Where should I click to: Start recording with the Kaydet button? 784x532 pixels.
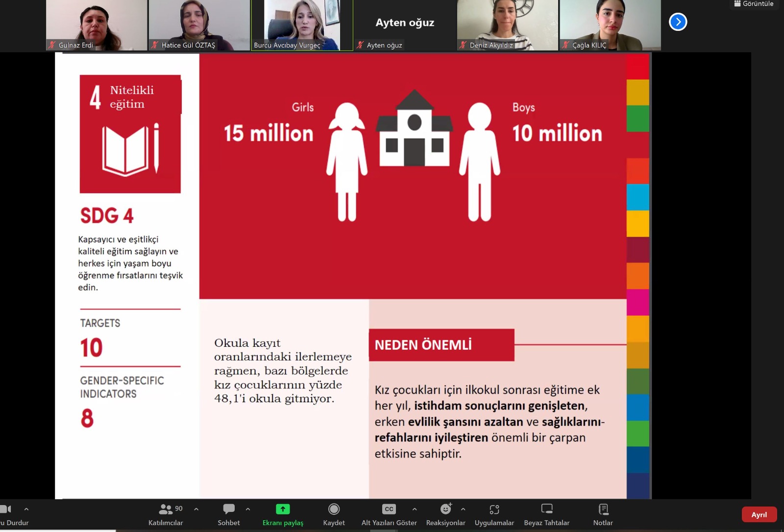334,514
